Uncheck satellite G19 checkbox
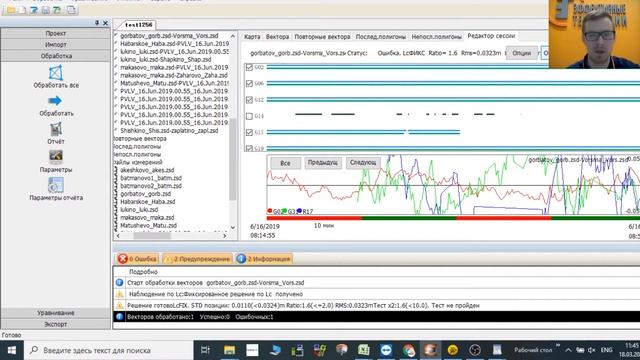The width and height of the screenshot is (640, 360). pyautogui.click(x=249, y=148)
